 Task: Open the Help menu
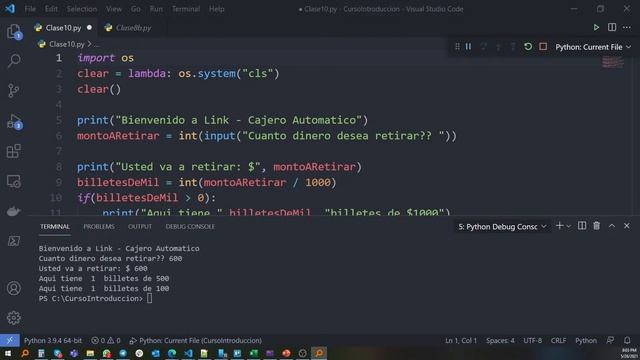click(216, 9)
